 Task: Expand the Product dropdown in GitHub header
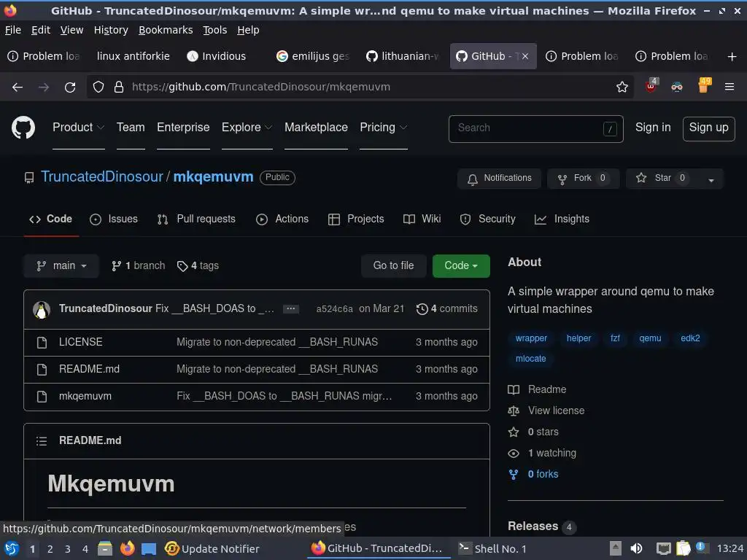click(x=79, y=128)
